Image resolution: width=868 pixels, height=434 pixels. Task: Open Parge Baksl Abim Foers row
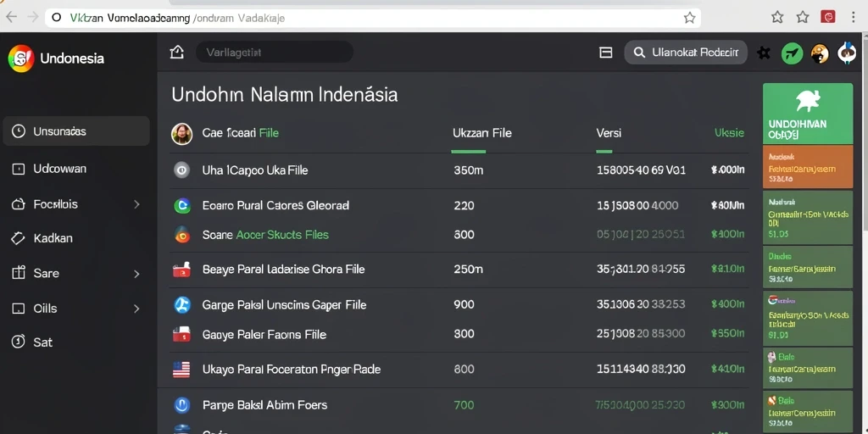click(459, 405)
